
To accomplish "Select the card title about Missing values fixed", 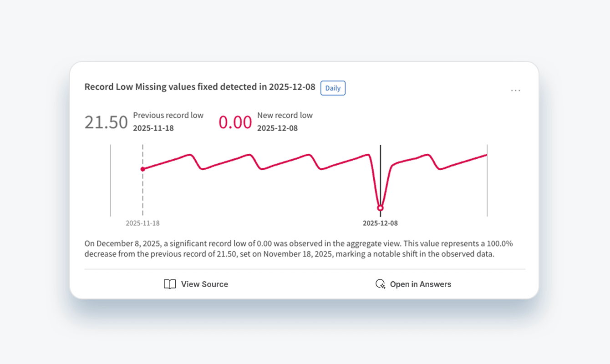I will point(198,86).
